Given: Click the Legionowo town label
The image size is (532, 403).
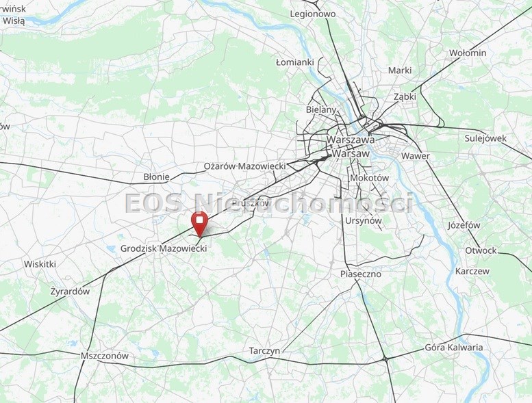Looking at the screenshot, I should point(313,14).
